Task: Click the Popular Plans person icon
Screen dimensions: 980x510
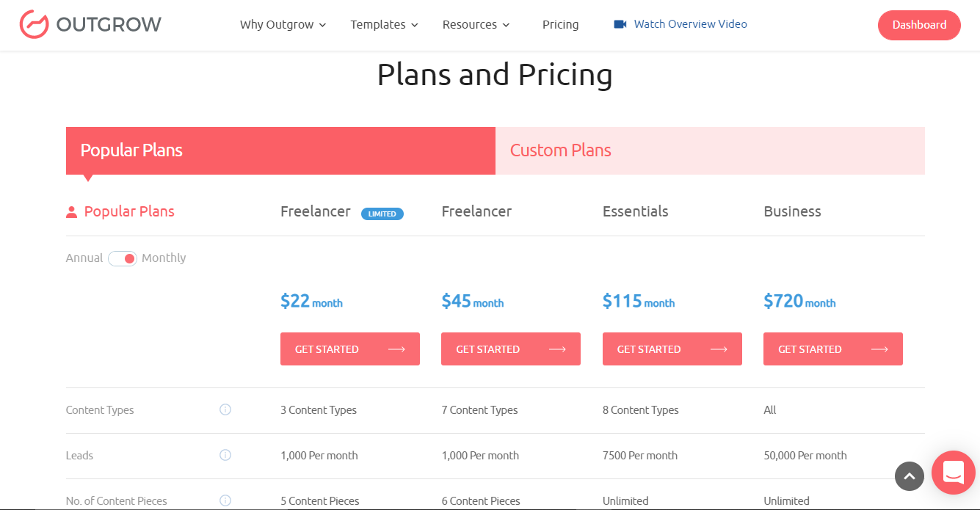Action: pyautogui.click(x=71, y=212)
